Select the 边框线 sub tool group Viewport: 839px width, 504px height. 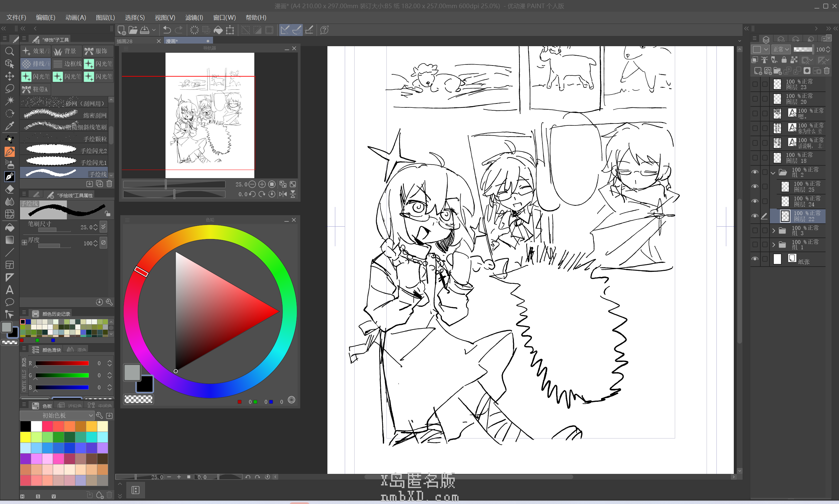coord(67,64)
